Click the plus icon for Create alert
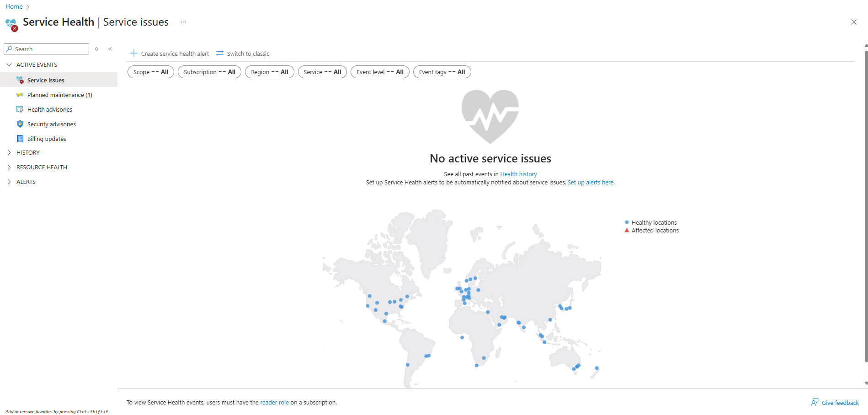 click(134, 53)
